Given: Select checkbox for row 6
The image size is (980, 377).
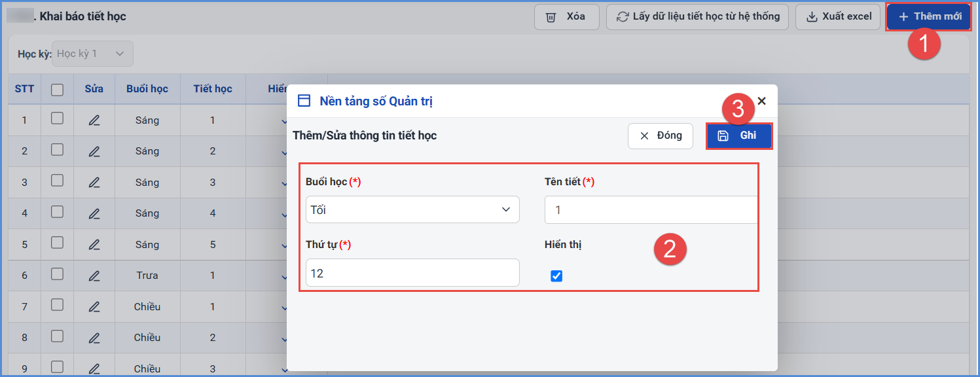Looking at the screenshot, I should (57, 274).
